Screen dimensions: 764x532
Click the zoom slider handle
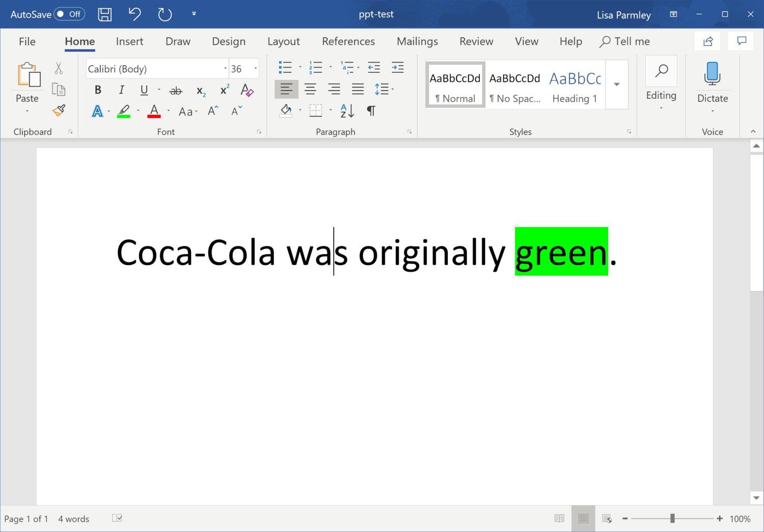(672, 518)
